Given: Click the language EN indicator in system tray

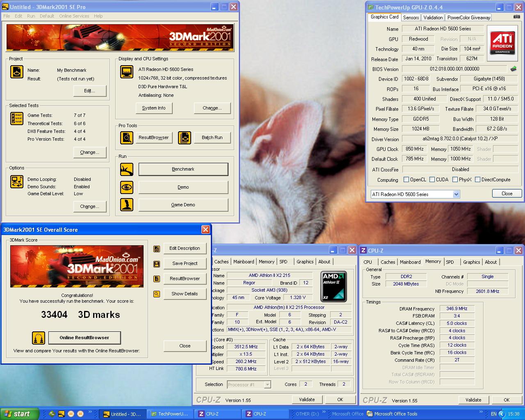Looking at the screenshot, I should pyautogui.click(x=494, y=414).
